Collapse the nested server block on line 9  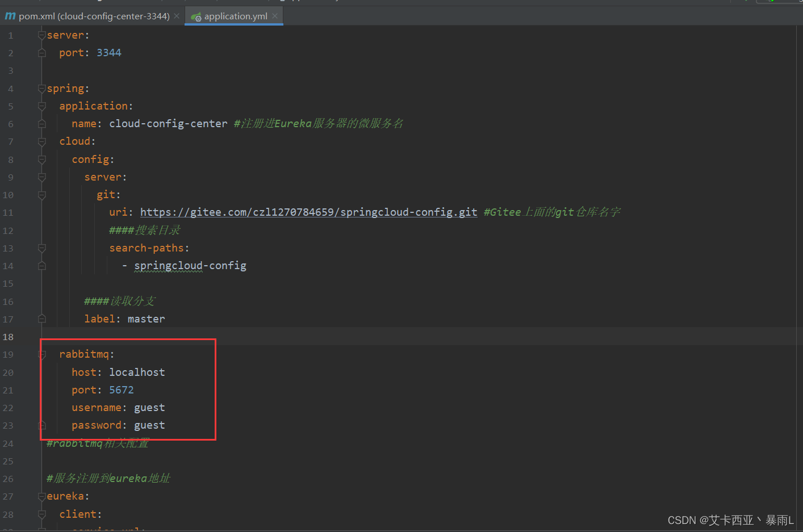pyautogui.click(x=41, y=177)
